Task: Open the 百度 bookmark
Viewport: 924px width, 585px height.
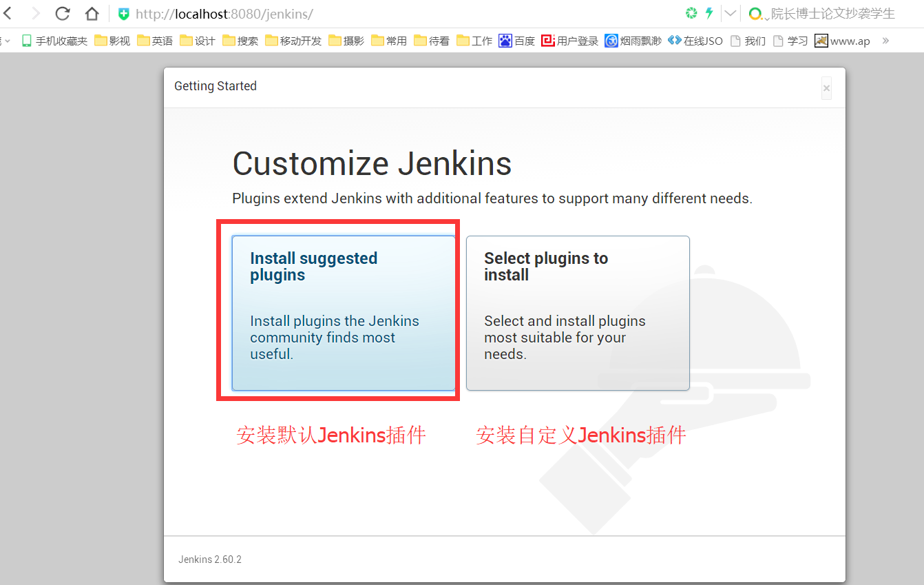Action: [x=517, y=41]
